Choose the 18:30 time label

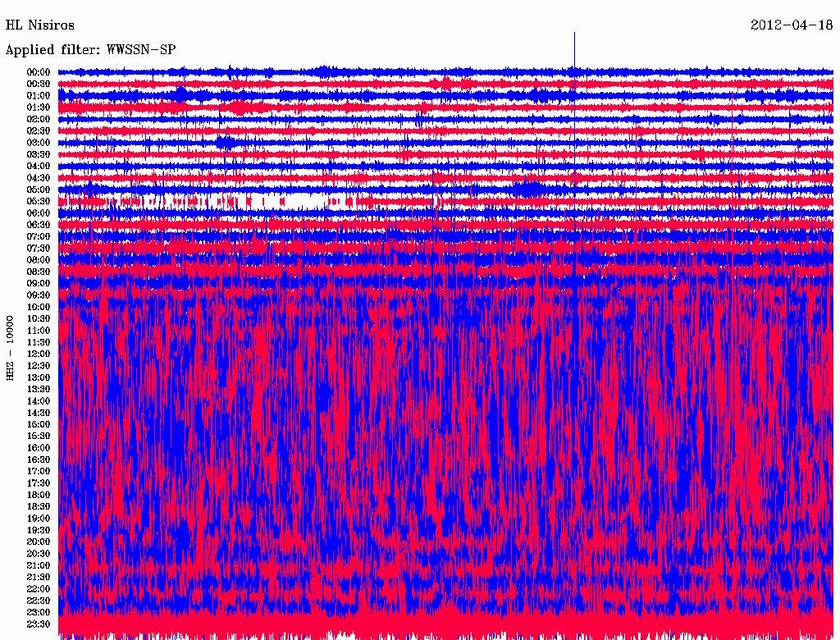[38, 506]
